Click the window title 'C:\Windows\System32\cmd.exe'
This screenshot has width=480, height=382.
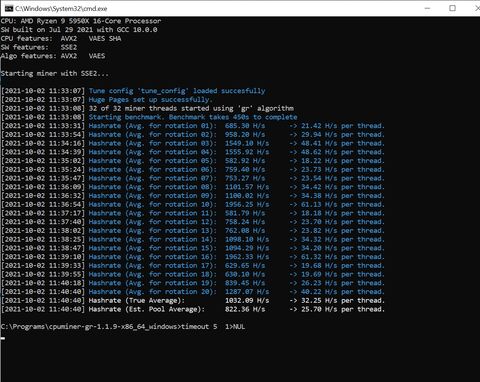(x=61, y=9)
